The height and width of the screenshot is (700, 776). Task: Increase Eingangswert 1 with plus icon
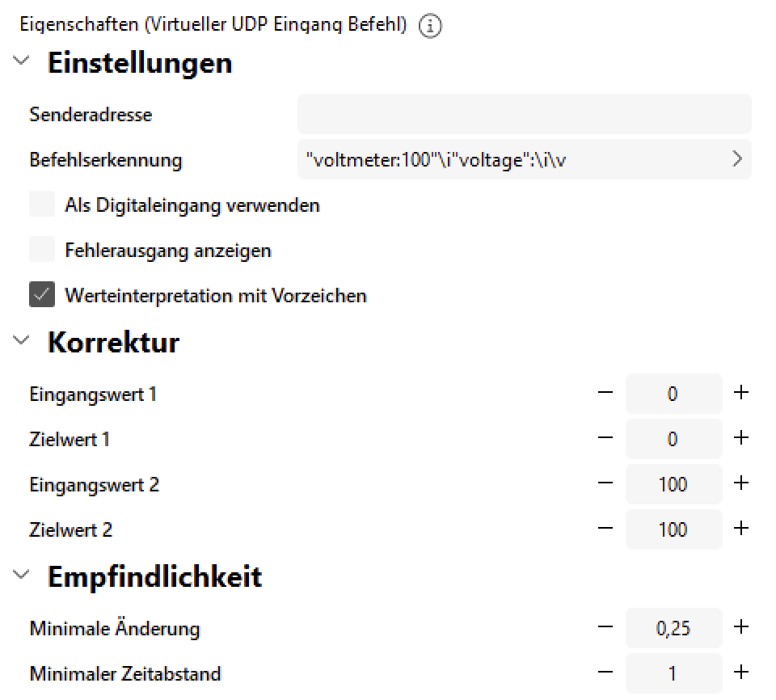(x=741, y=393)
